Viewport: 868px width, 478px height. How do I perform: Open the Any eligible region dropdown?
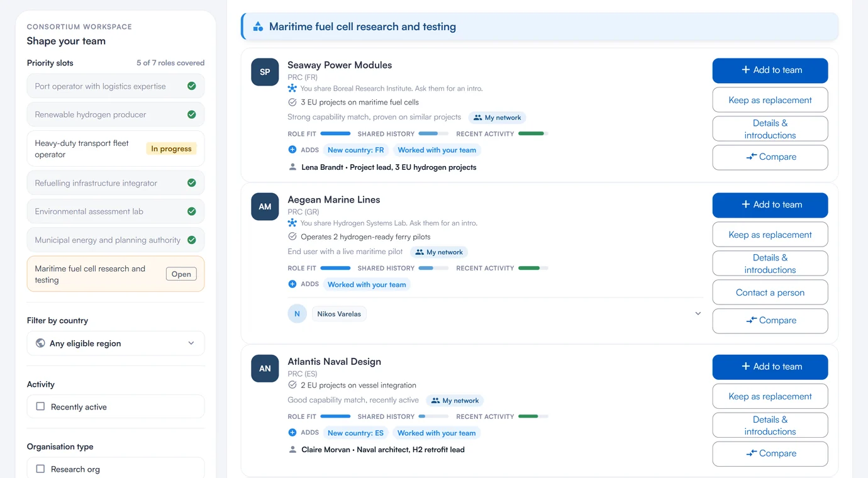click(x=116, y=343)
